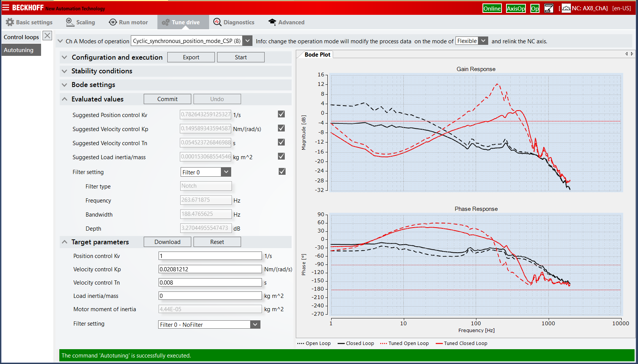Collapse the Ch A Modes of operation row
The width and height of the screenshot is (638, 364).
tap(60, 41)
